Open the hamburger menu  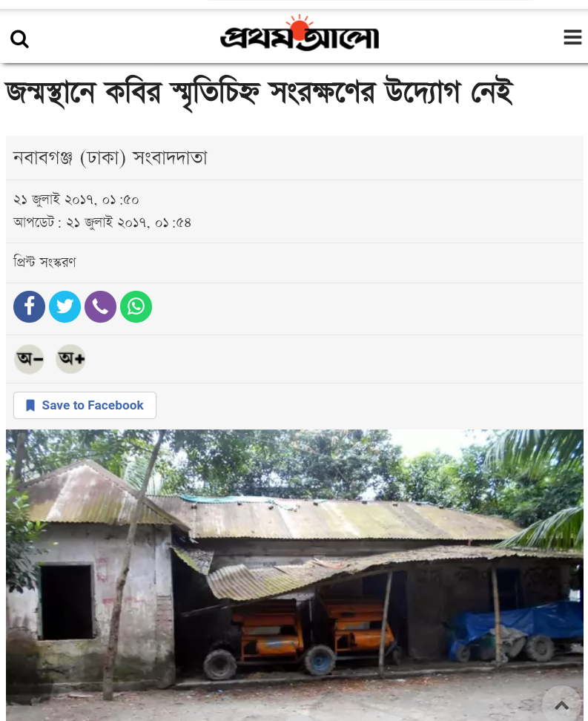(x=572, y=37)
